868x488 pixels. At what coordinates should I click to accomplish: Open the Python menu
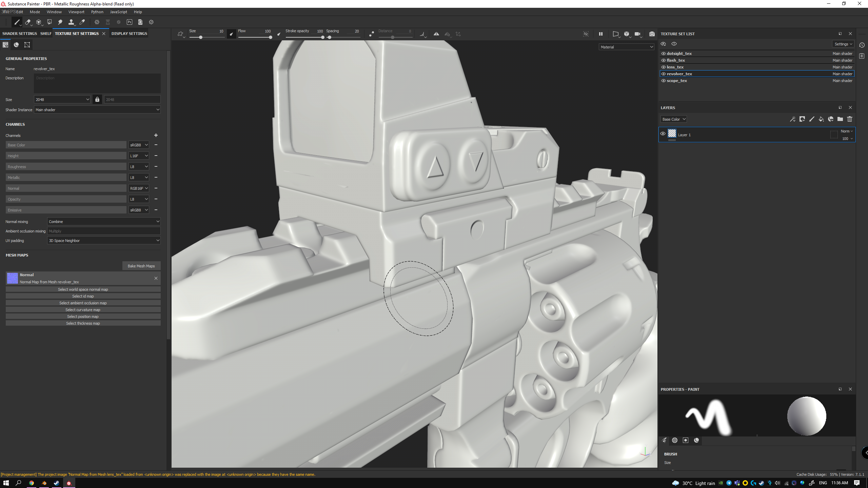tap(97, 12)
